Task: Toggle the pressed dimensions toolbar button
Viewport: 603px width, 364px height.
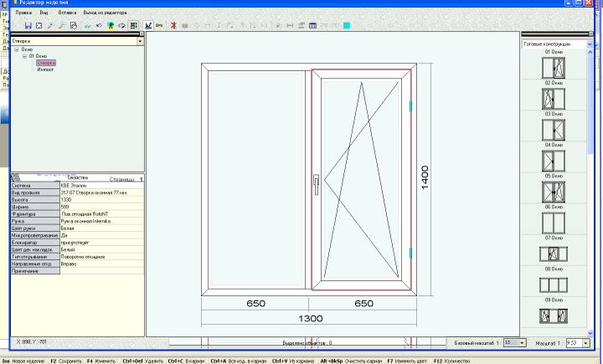Action: pos(133,26)
